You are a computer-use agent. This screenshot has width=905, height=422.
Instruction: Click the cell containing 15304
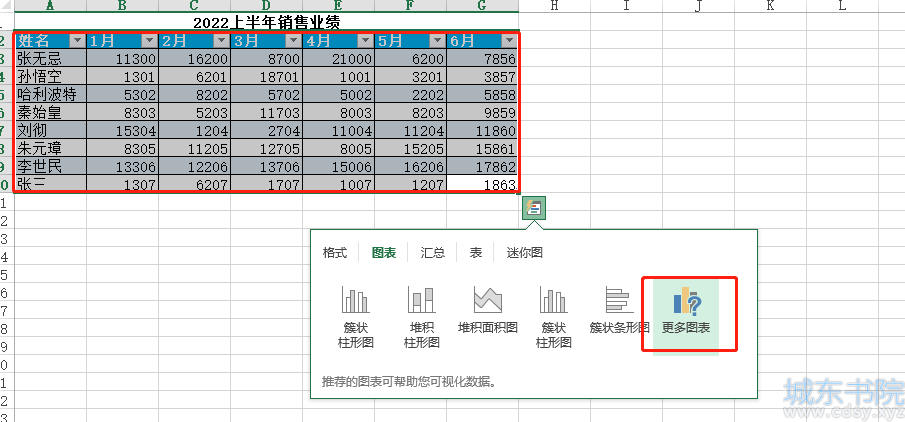pos(122,130)
